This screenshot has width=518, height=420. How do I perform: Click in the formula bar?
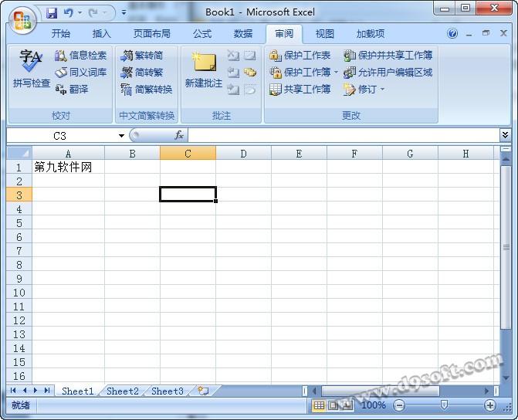[x=344, y=135]
